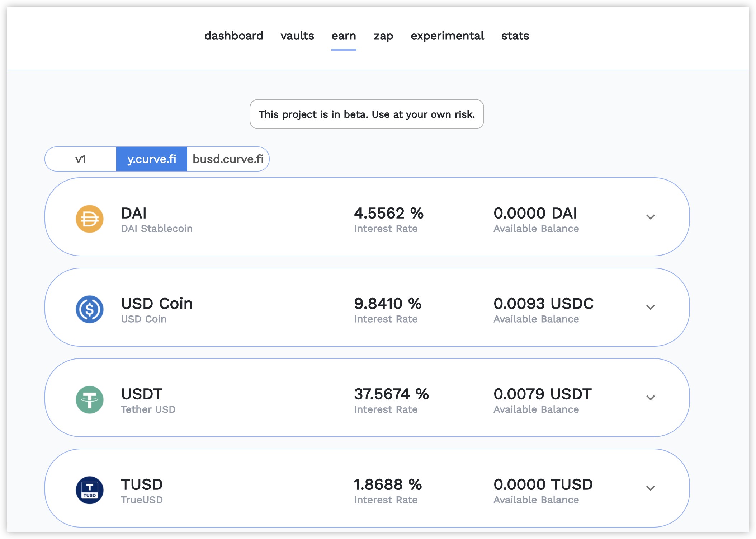Click the TrueUSD TUSD logo icon
Viewport: 756px width, 539px height.
tap(90, 490)
